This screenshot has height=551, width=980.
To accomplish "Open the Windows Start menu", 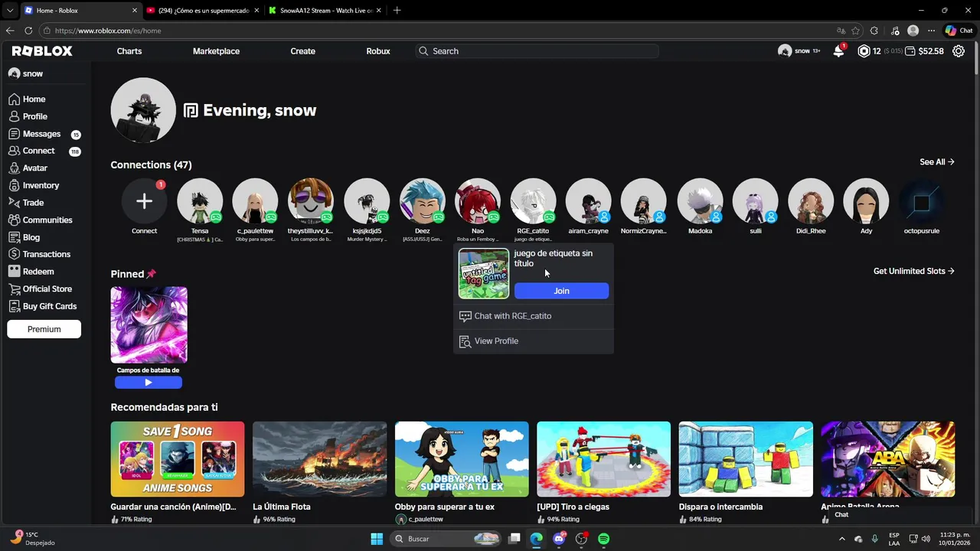I will tap(377, 539).
